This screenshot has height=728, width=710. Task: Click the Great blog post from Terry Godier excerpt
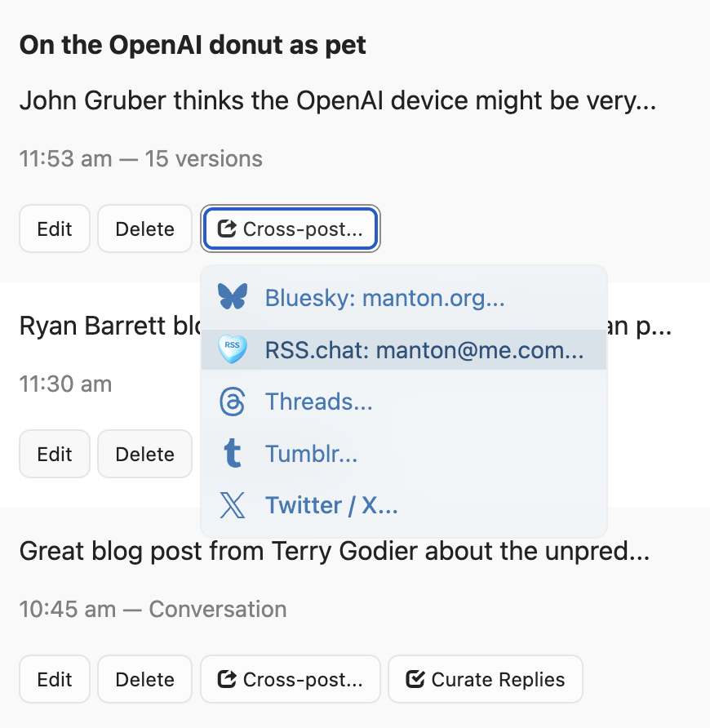click(335, 551)
